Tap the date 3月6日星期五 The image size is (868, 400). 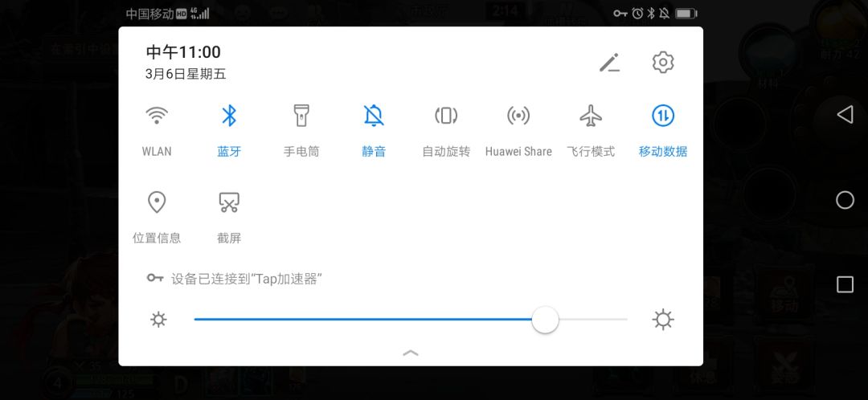tap(186, 74)
